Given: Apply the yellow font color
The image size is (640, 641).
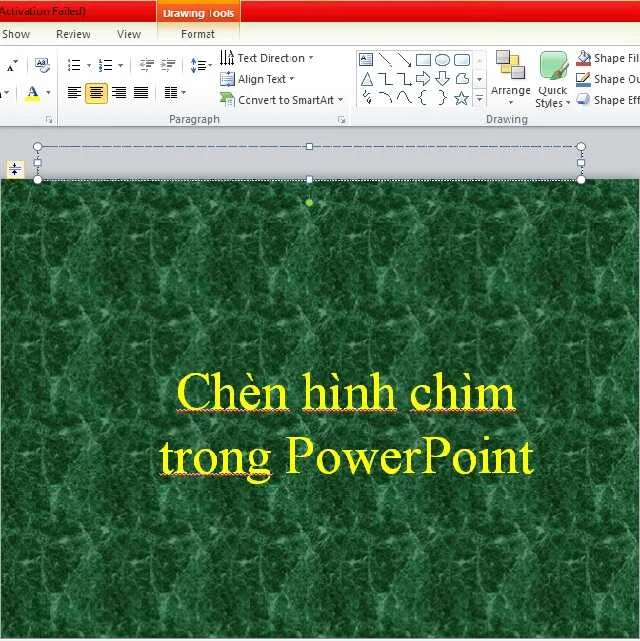Looking at the screenshot, I should pyautogui.click(x=33, y=93).
